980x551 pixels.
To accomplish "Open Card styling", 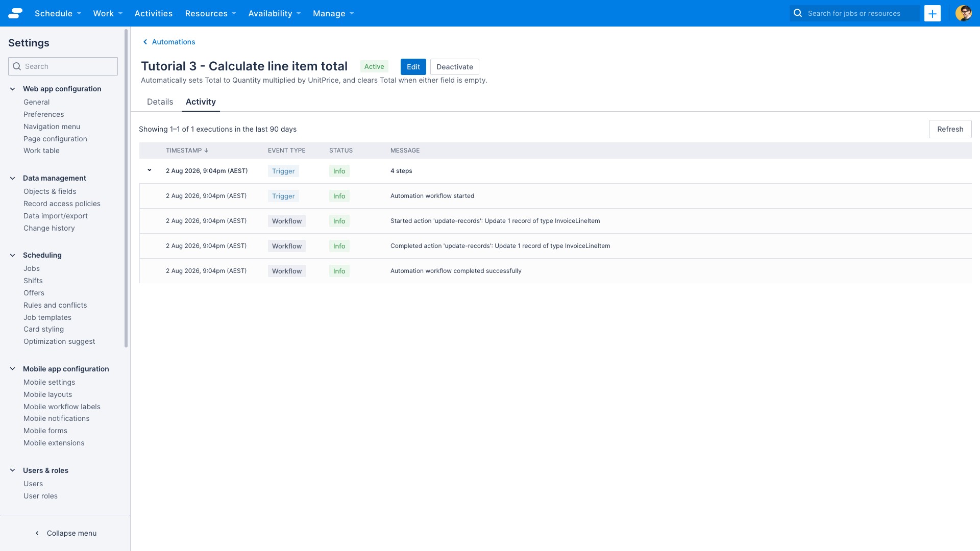I will [43, 329].
